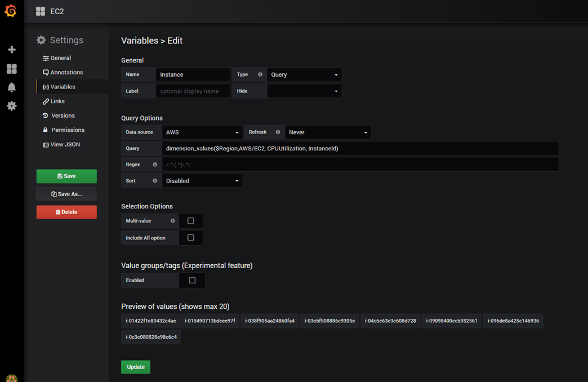Open the Dashboards icon in left sidebar
This screenshot has width=588, height=382.
pyautogui.click(x=11, y=69)
